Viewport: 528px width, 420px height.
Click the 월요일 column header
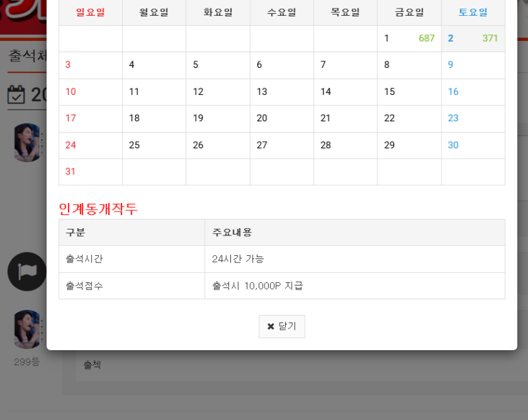point(154,13)
